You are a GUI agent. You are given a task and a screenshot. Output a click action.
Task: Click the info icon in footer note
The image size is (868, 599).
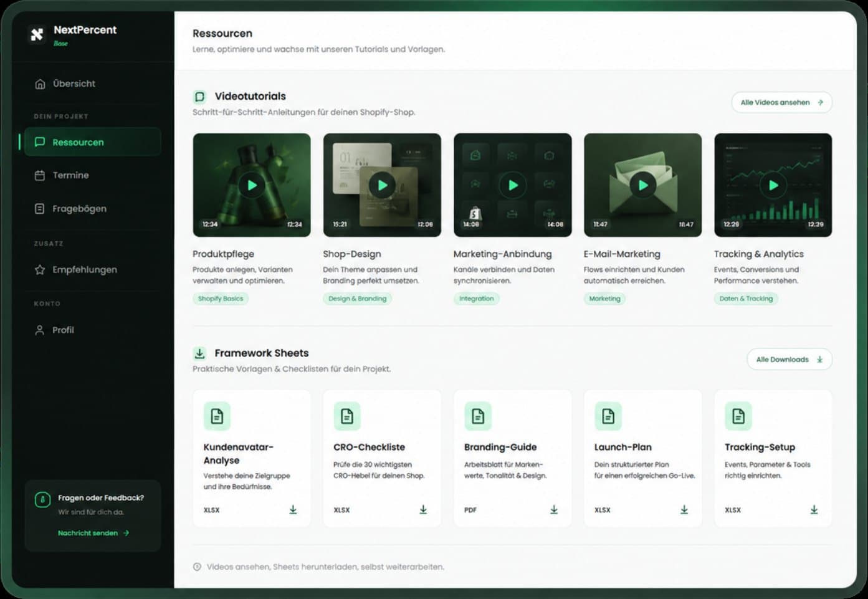click(197, 567)
